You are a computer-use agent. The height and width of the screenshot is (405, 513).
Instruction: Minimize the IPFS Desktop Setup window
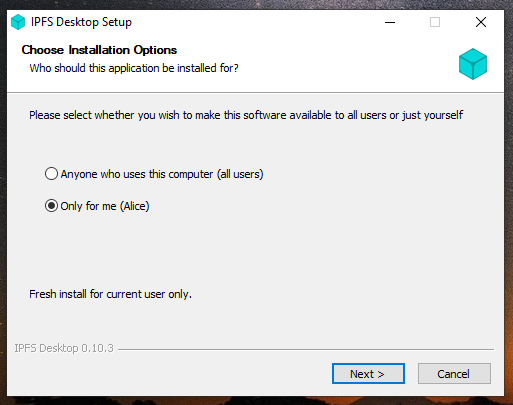(x=390, y=22)
